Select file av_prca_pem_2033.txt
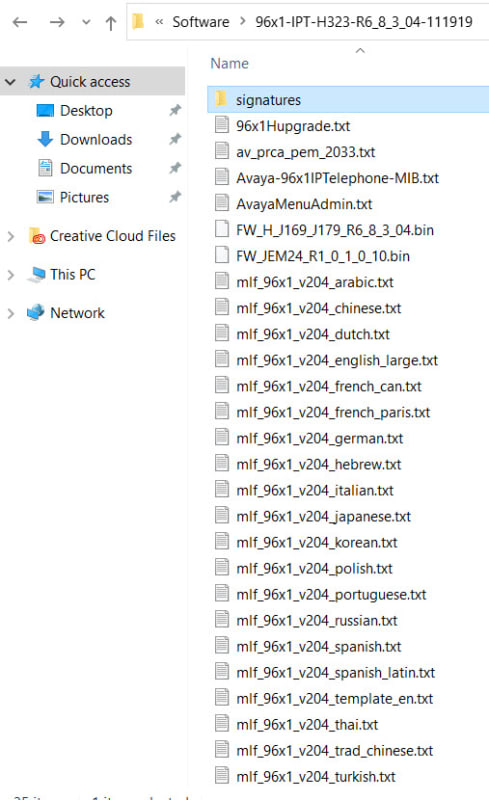Screen dimensions: 489x800 point(305,152)
